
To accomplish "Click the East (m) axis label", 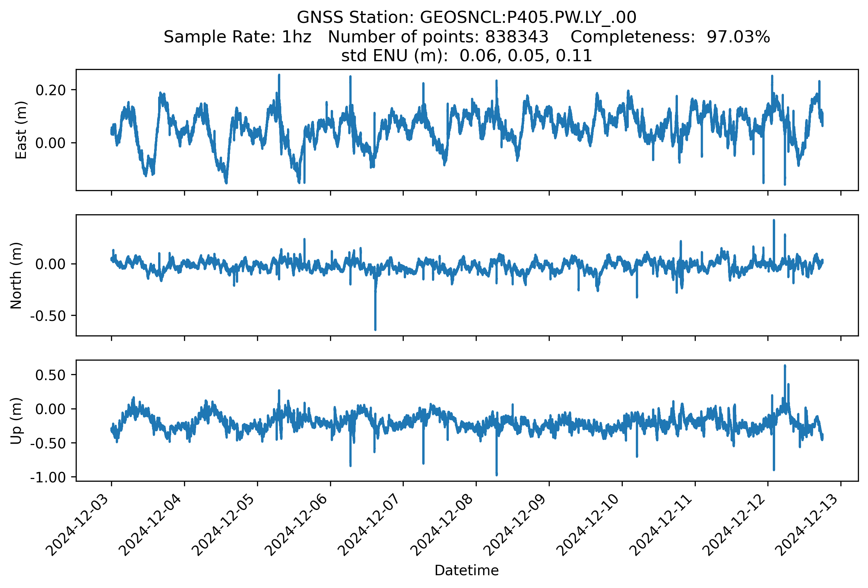I will coord(21,130).
